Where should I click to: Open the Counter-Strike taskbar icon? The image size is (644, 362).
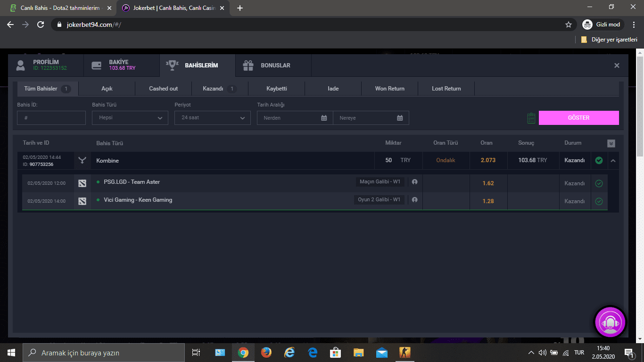click(x=405, y=353)
